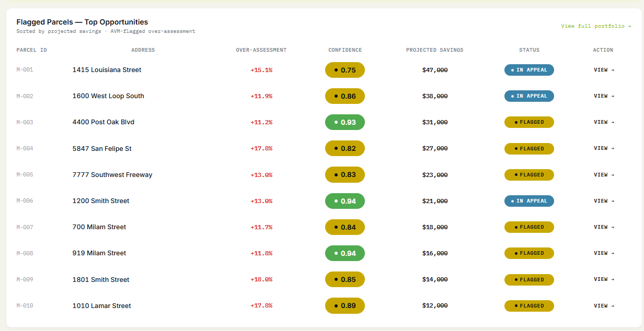This screenshot has width=644, height=331.
Task: Open VIEW for 5847 San Felipe St
Action: pos(604,148)
